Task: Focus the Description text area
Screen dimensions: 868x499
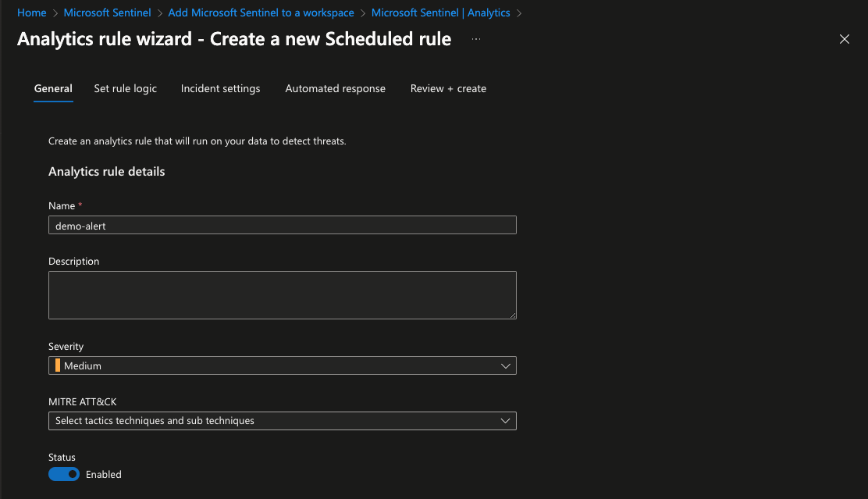Action: pos(282,295)
